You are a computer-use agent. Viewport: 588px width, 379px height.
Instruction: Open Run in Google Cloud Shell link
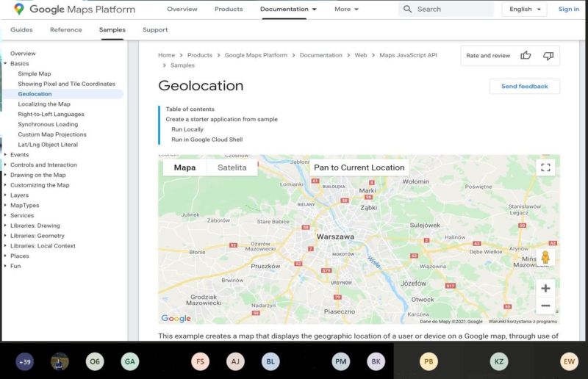(x=207, y=140)
